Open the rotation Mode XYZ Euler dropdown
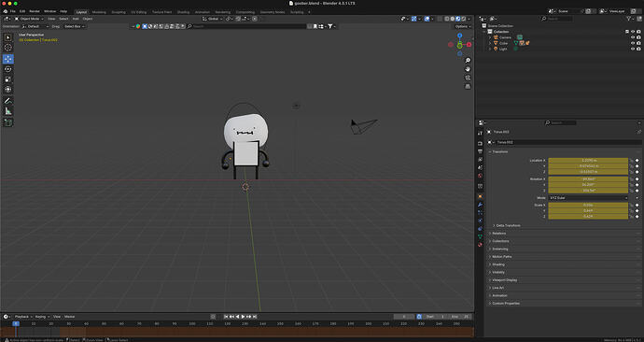The image size is (644, 342). pyautogui.click(x=588, y=198)
